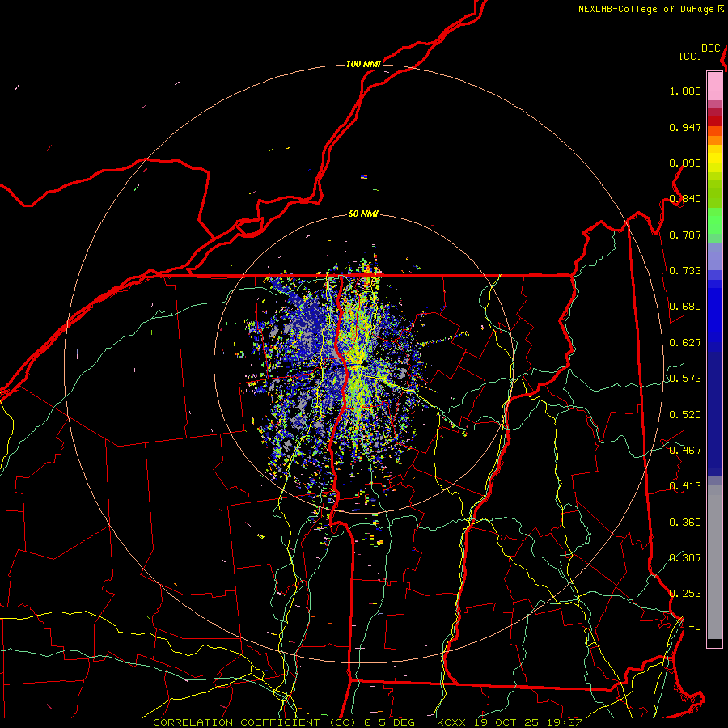This screenshot has height=728, width=728.
Task: Select the 0.520 legend value
Action: tap(685, 415)
